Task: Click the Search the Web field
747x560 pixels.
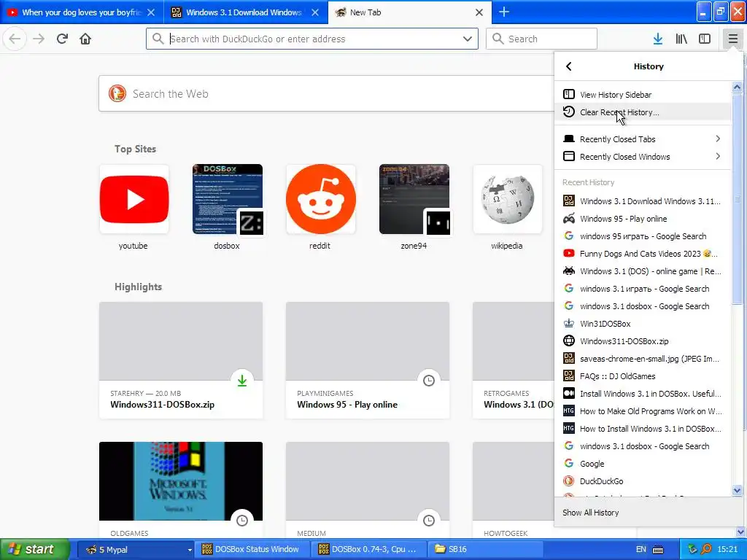Action: (326, 94)
